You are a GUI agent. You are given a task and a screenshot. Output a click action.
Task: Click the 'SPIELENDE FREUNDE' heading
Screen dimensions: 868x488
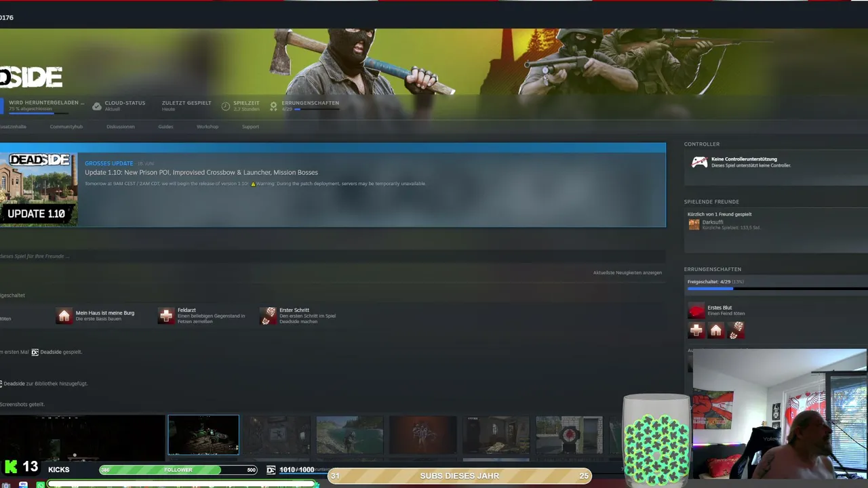point(711,202)
